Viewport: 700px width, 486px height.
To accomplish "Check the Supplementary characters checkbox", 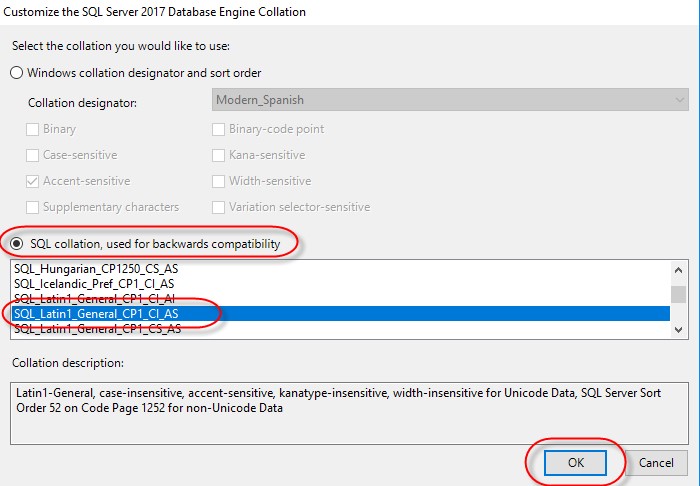I will (33, 207).
